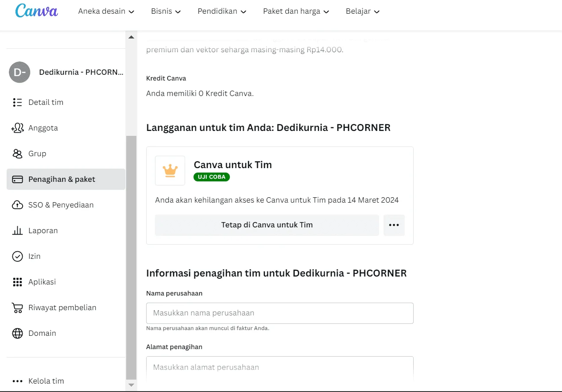Click the trial expiry notice 14 Maret 2024
Image resolution: width=562 pixels, height=392 pixels.
pyautogui.click(x=277, y=200)
